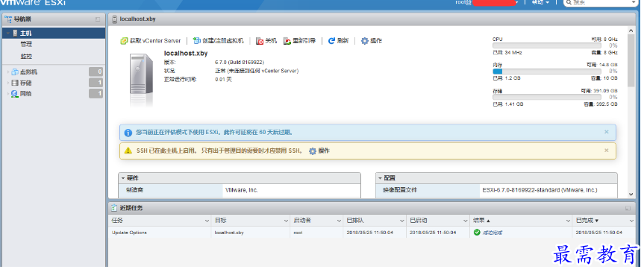Click the 重新引导 reboot icon
This screenshot has height=278, width=644.
pyautogui.click(x=287, y=40)
